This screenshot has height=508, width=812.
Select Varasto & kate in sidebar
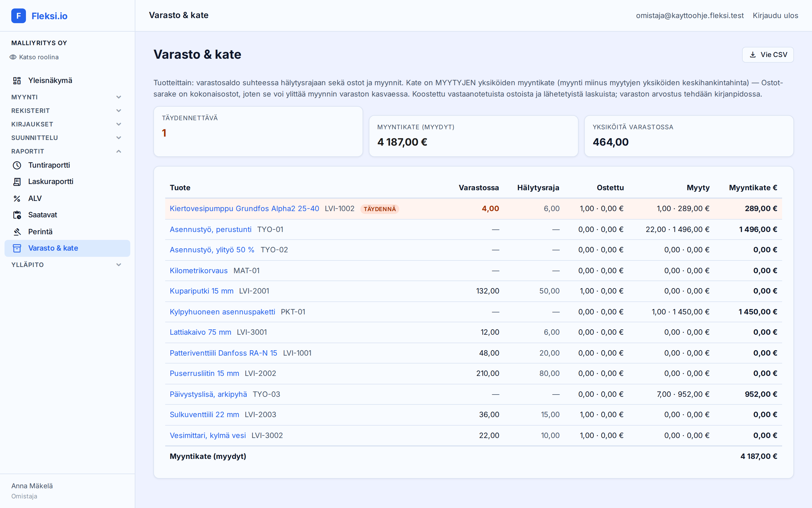67,248
